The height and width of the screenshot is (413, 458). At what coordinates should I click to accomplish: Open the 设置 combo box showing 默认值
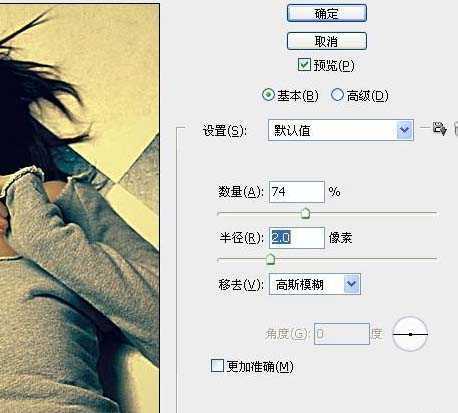tap(341, 130)
